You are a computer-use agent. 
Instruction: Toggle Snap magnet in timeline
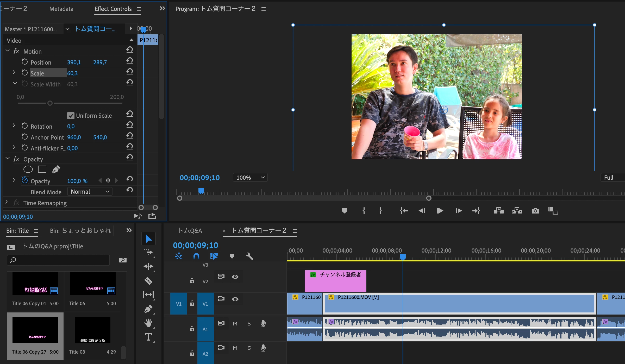196,256
